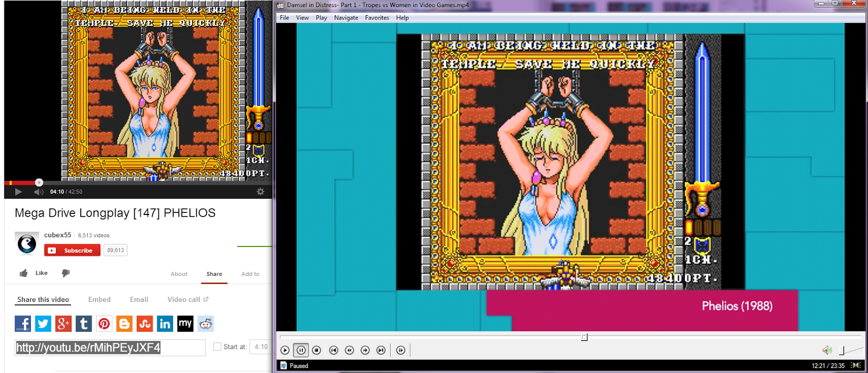Open YouTube player settings gear
The image size is (868, 373).
pyautogui.click(x=260, y=192)
